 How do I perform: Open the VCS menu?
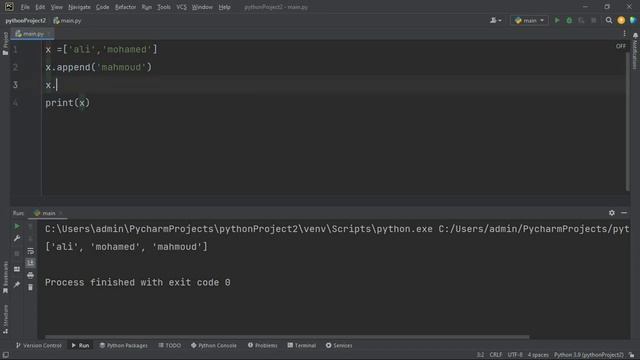[x=181, y=7]
